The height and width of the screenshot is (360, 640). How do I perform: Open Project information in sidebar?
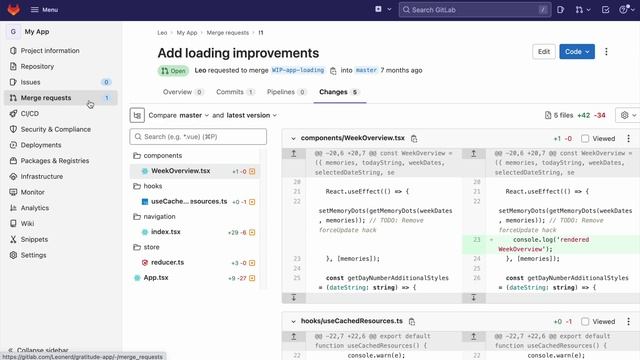(x=50, y=51)
